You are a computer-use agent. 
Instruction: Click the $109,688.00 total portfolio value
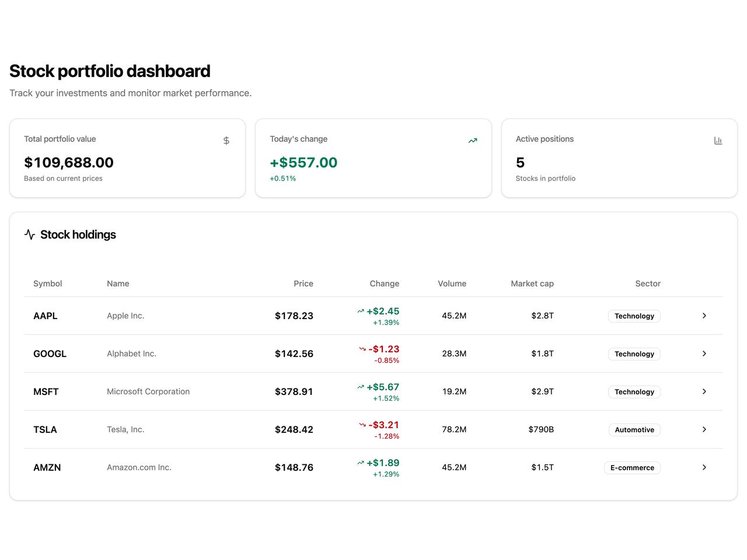[x=69, y=162]
